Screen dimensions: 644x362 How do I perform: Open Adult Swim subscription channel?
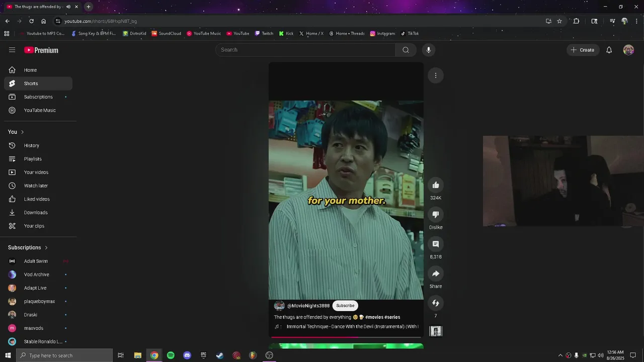[38, 261]
